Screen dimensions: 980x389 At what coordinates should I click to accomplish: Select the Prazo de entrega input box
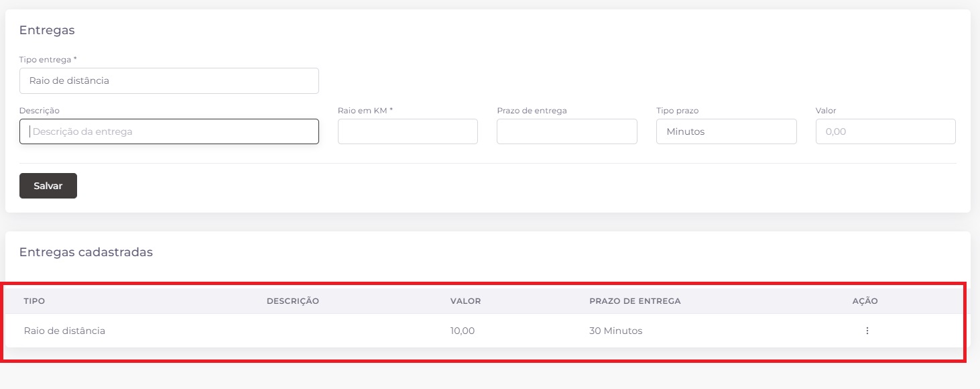[566, 131]
